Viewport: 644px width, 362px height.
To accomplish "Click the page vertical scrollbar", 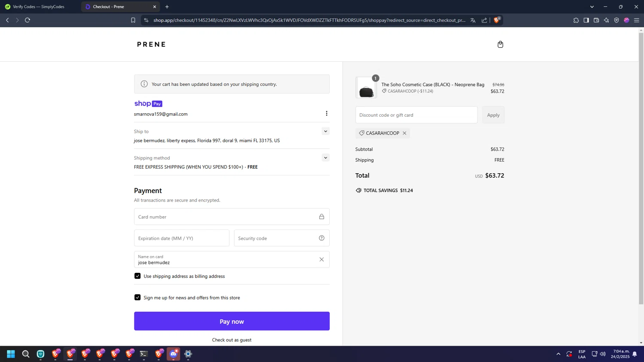I will [x=641, y=168].
